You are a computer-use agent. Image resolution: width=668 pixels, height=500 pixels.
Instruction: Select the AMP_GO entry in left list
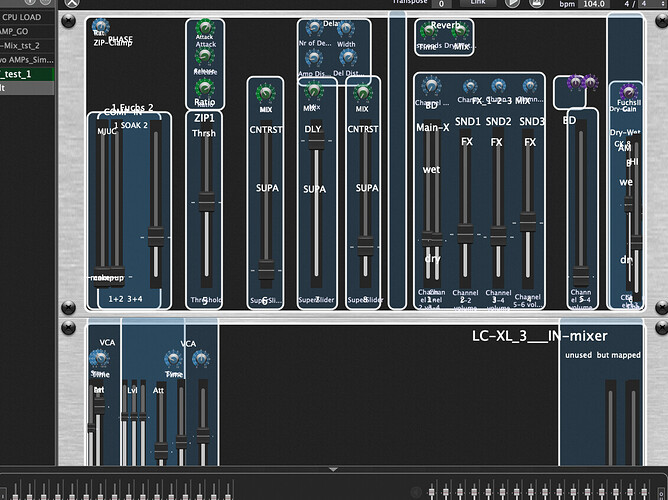27,32
